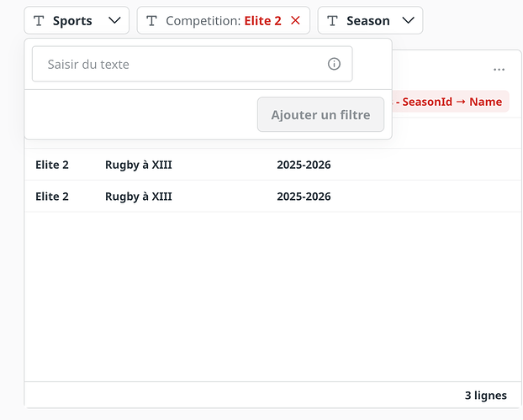Remove the Competition Elite 2 filter with the red X
The image size is (523, 420).
pyautogui.click(x=295, y=21)
